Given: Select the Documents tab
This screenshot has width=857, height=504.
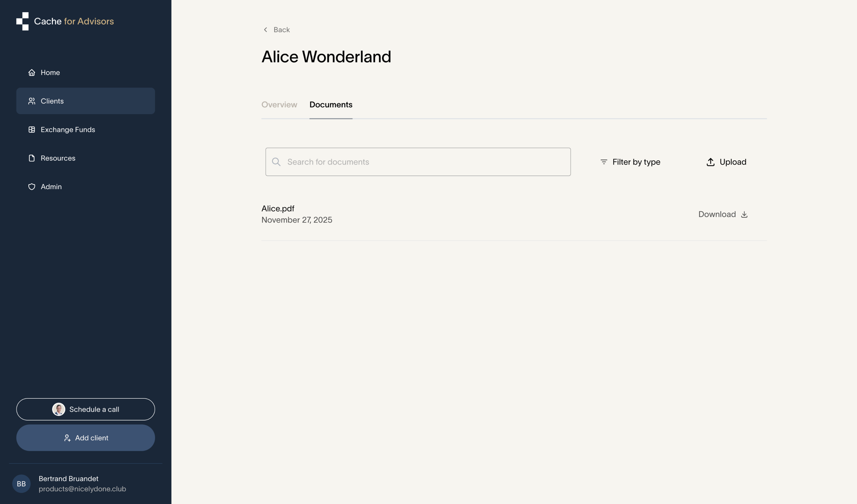Looking at the screenshot, I should click(x=331, y=105).
